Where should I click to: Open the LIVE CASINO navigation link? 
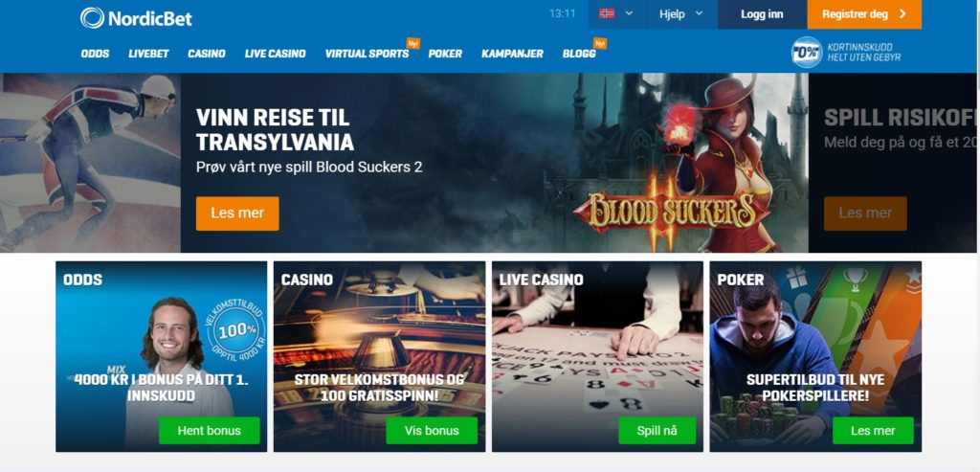click(x=275, y=54)
